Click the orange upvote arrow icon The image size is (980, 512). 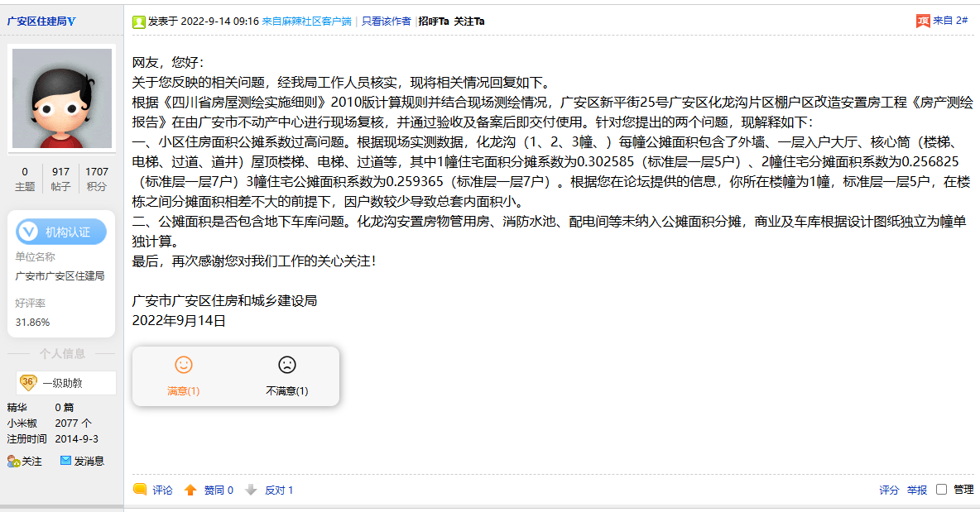pos(190,490)
